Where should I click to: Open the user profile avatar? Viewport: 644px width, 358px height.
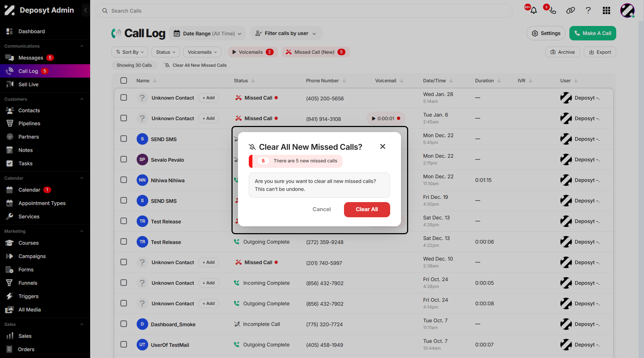[627, 10]
